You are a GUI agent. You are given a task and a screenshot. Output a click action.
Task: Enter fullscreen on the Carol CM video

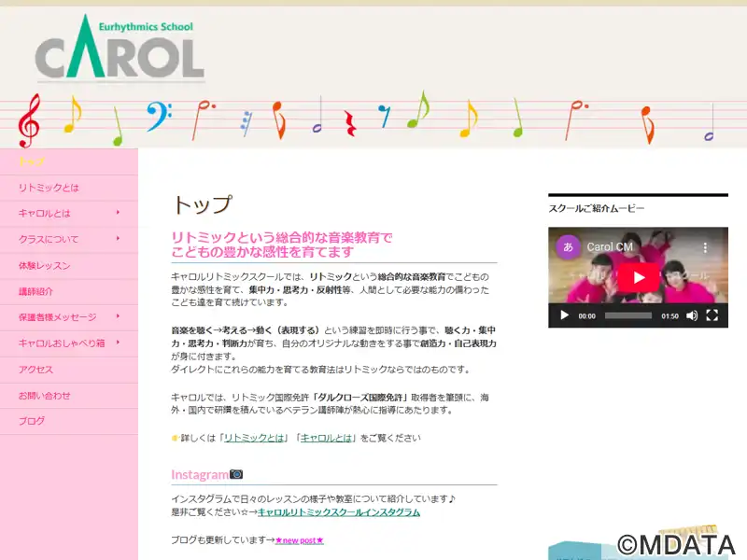pyautogui.click(x=712, y=315)
